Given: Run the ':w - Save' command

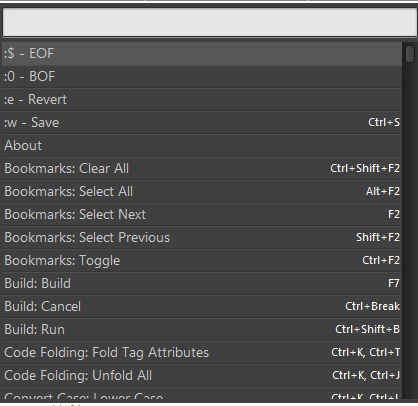Looking at the screenshot, I should pyautogui.click(x=202, y=123).
